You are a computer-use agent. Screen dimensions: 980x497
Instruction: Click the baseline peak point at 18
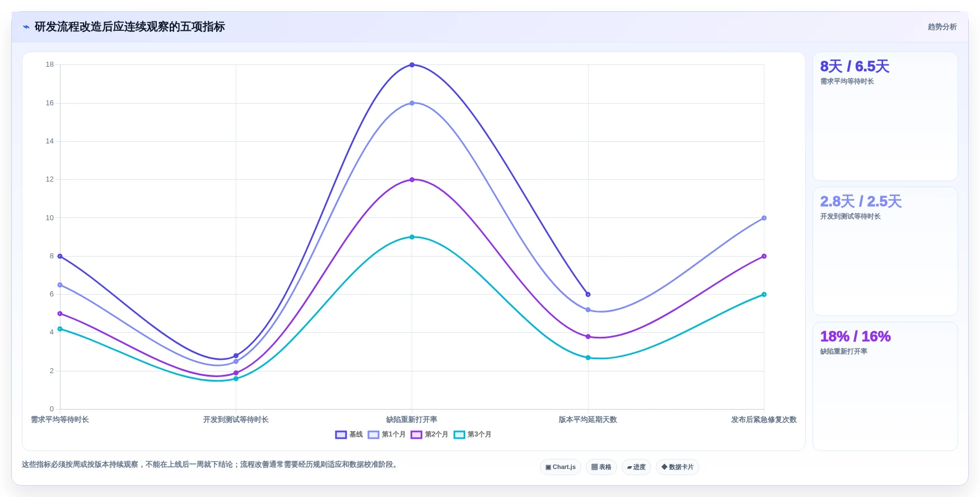click(412, 65)
